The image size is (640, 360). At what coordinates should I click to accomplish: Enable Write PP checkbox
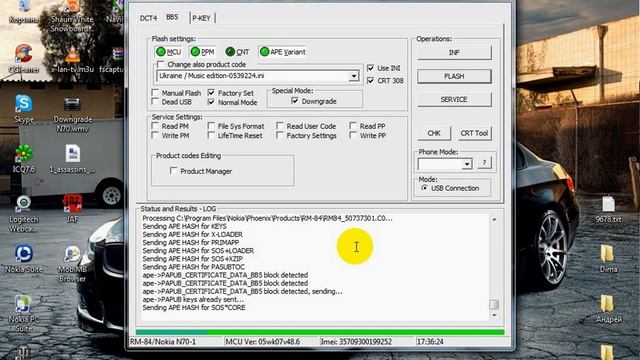pos(353,135)
